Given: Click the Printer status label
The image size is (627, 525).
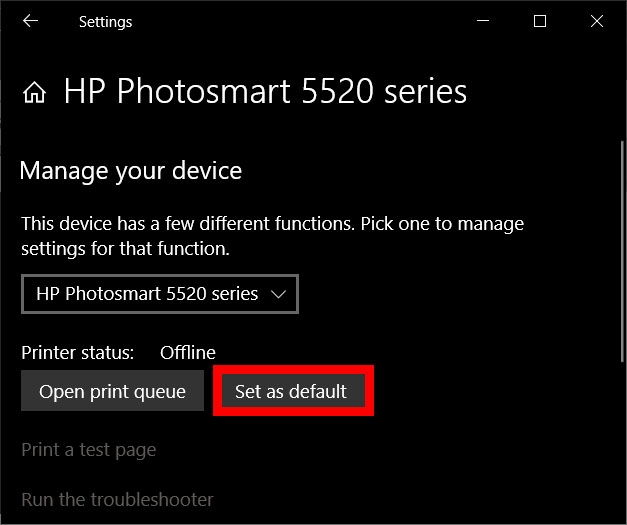Looking at the screenshot, I should 77,352.
